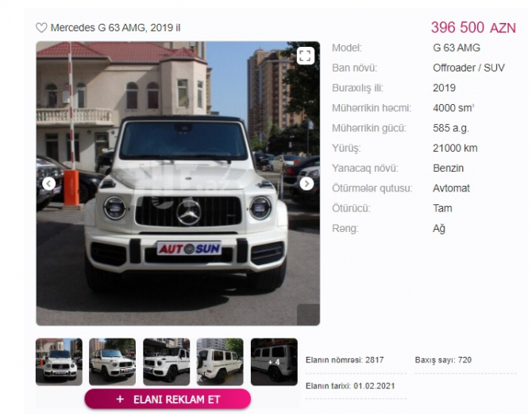Click the Mercedes G 63 AMG, 2019 il title
This screenshot has height=414, width=532.
(x=115, y=28)
